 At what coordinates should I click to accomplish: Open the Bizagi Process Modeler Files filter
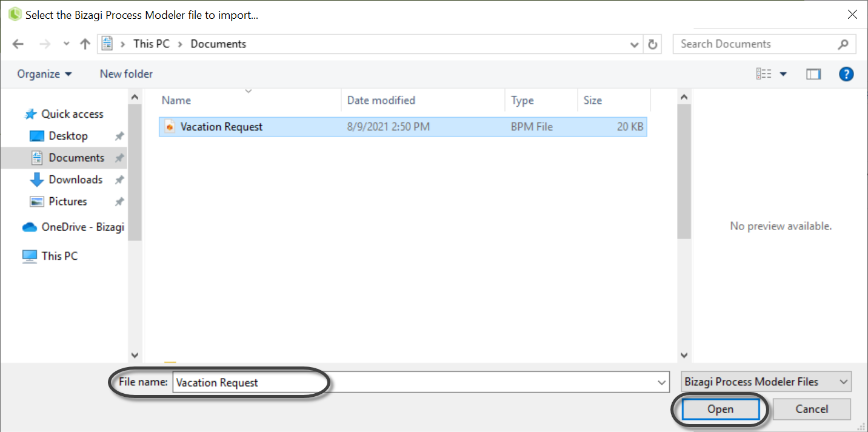click(766, 382)
